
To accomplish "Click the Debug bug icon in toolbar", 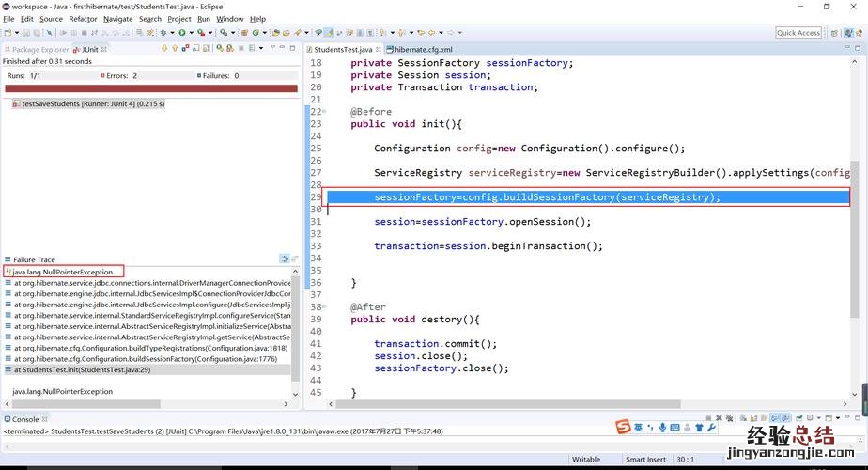I will tap(165, 33).
